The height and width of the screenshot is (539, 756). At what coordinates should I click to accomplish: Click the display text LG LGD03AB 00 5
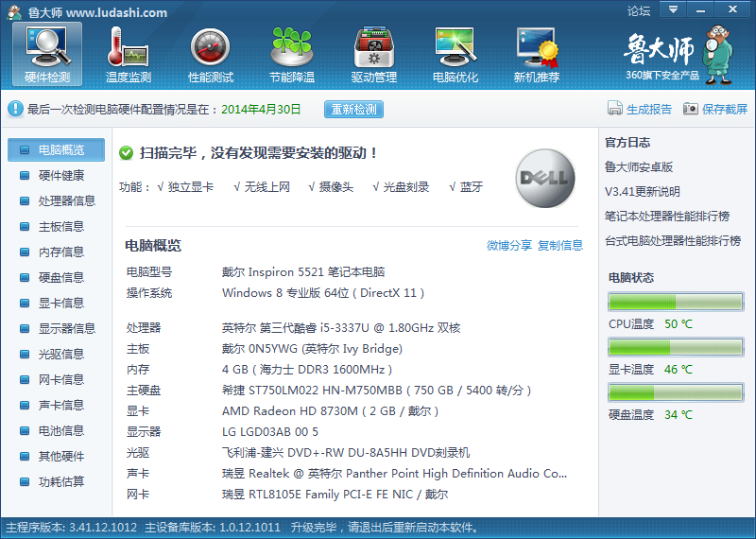[270, 432]
